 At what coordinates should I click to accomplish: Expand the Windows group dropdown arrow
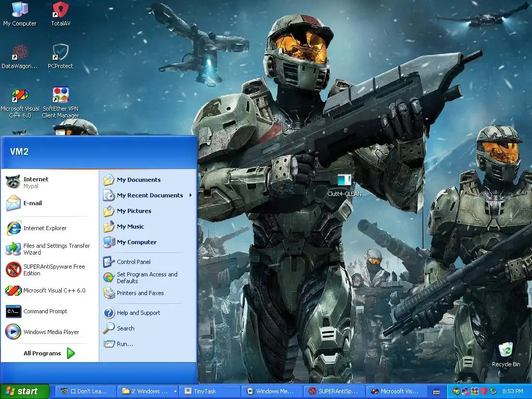(175, 391)
